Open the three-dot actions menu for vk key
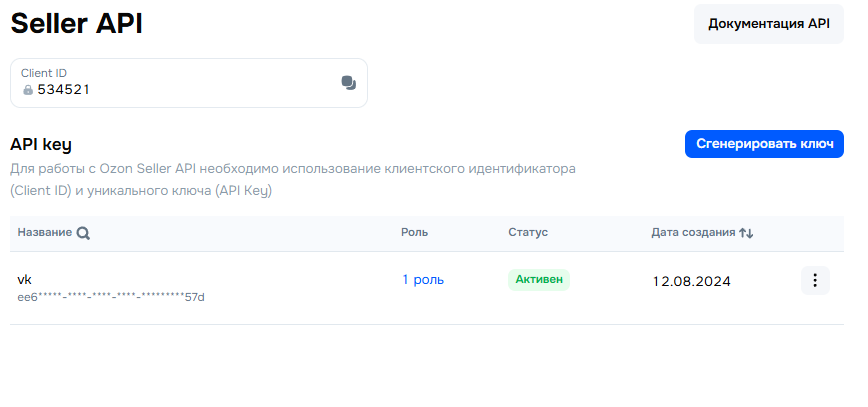 pyautogui.click(x=815, y=281)
